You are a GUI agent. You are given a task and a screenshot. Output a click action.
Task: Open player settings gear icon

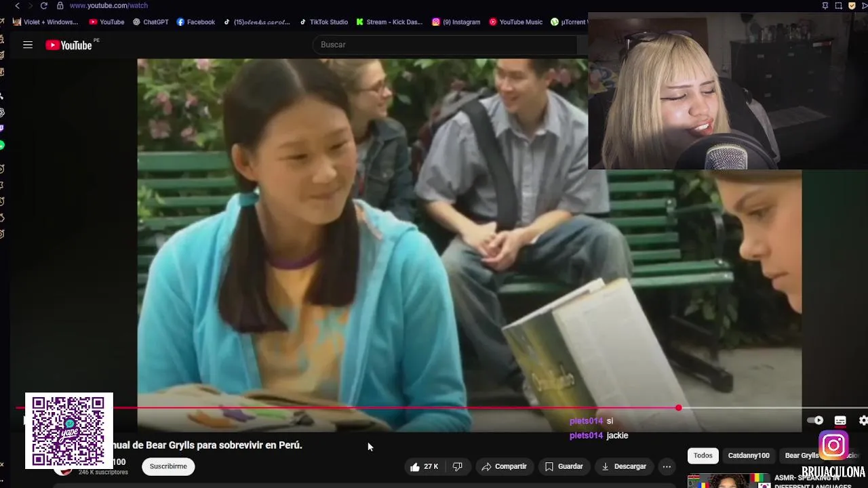point(863,420)
